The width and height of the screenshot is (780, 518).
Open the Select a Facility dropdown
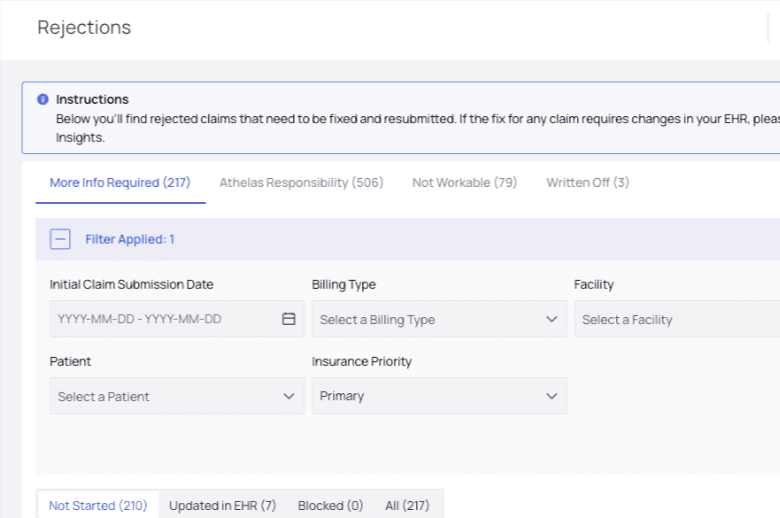pos(676,320)
